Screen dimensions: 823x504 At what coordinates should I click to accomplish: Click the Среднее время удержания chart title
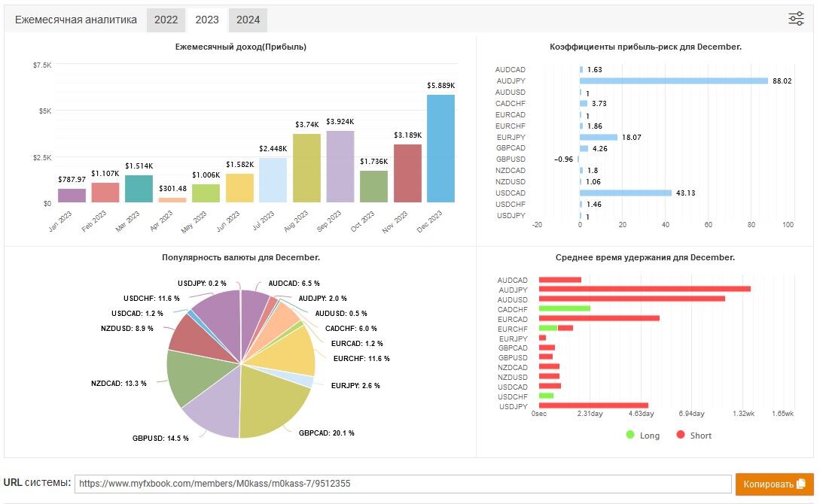pyautogui.click(x=645, y=257)
